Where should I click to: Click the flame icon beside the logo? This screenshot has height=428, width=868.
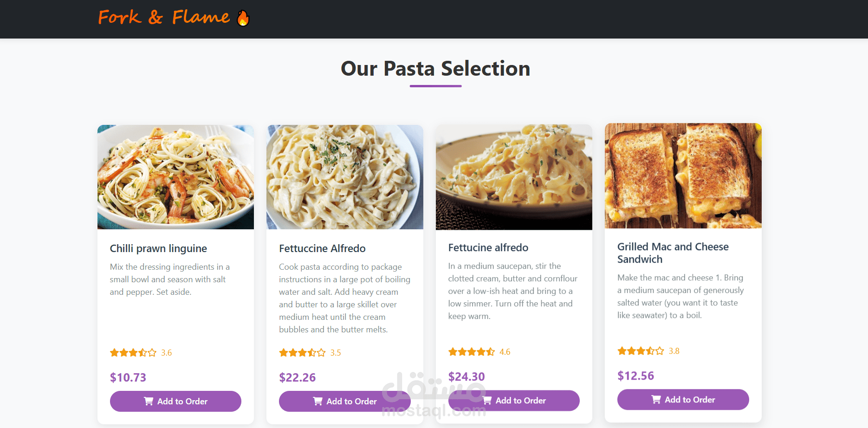243,18
